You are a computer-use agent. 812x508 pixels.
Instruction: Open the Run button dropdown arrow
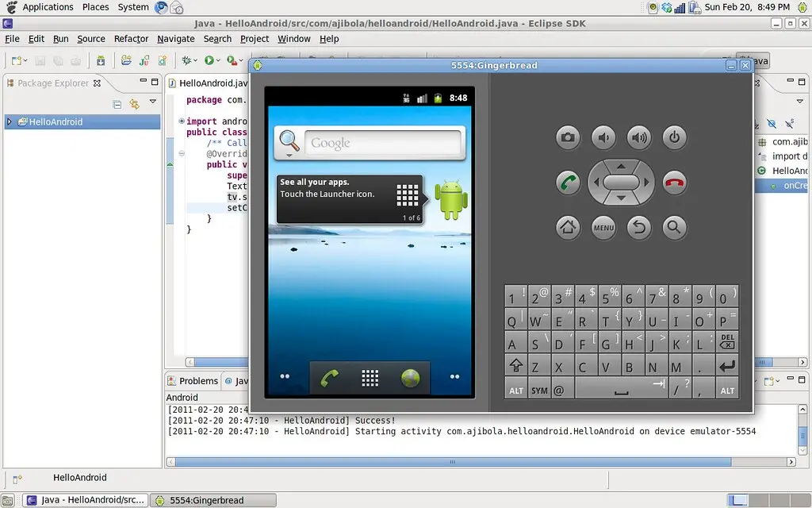tap(218, 60)
